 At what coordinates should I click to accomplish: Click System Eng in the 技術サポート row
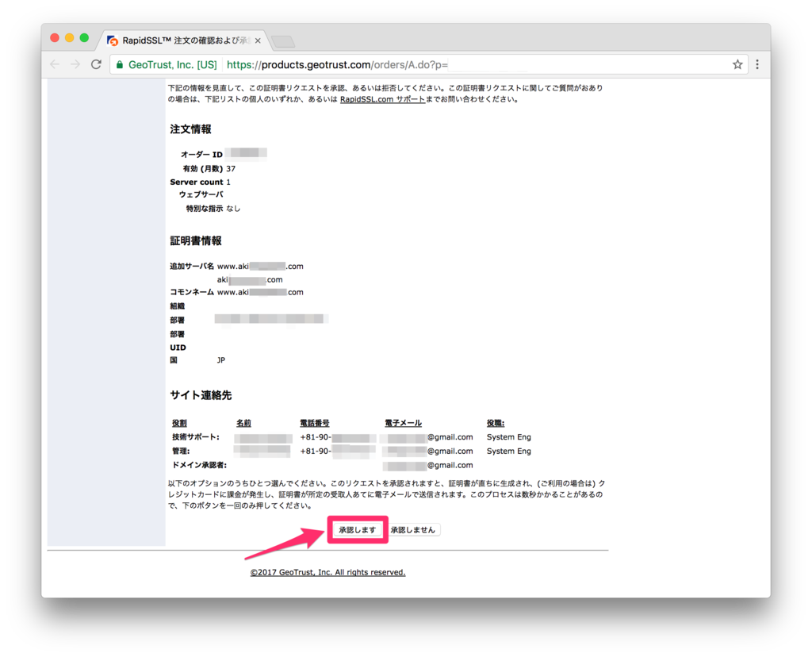click(x=508, y=436)
